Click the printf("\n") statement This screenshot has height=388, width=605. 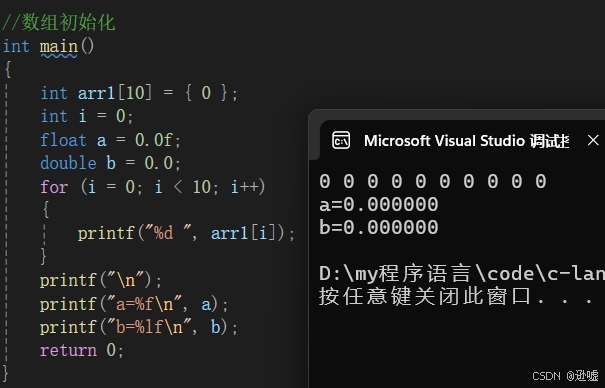tap(101, 280)
